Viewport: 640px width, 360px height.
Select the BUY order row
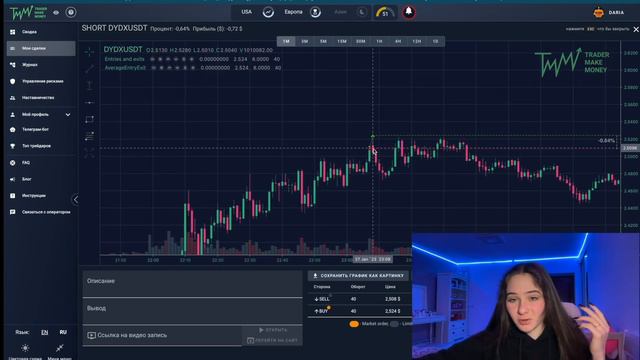pyautogui.click(x=360, y=311)
